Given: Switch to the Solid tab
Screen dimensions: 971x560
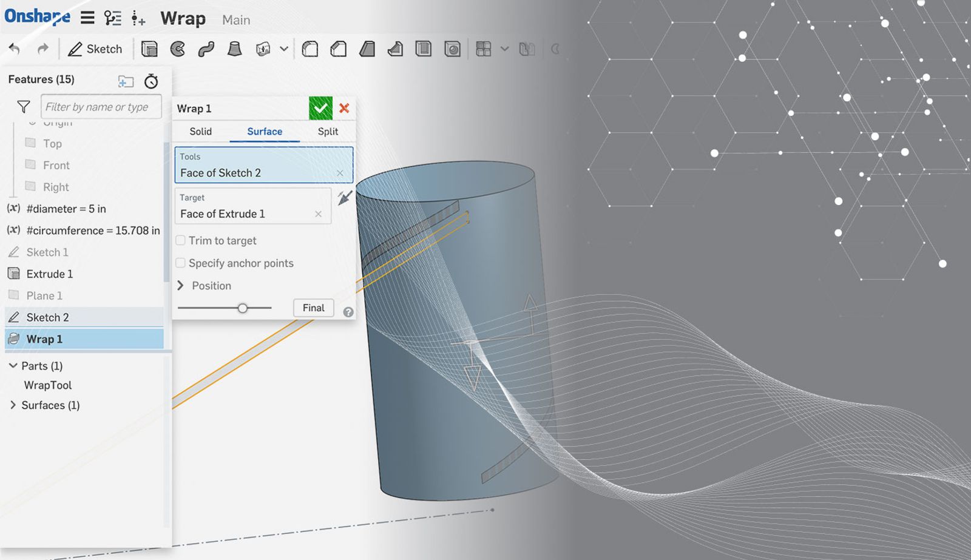Looking at the screenshot, I should coord(200,132).
